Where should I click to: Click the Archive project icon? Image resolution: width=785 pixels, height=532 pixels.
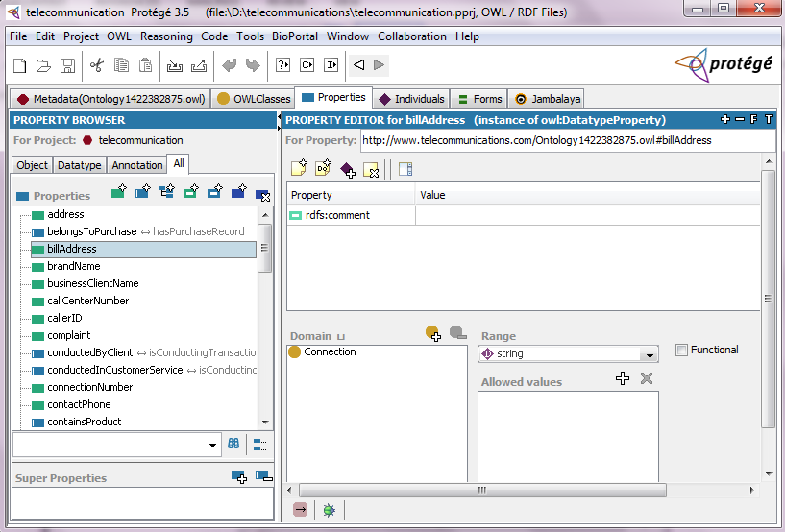point(174,65)
